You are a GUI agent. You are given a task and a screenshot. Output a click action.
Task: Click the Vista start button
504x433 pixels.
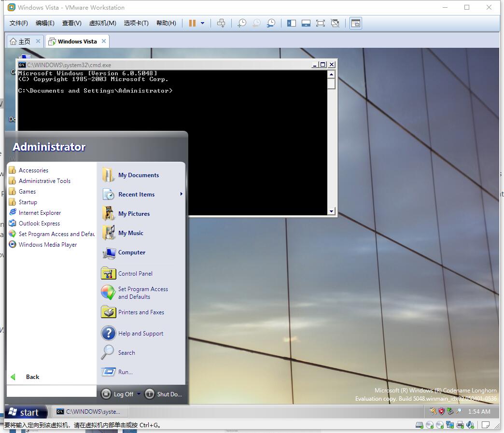26,412
